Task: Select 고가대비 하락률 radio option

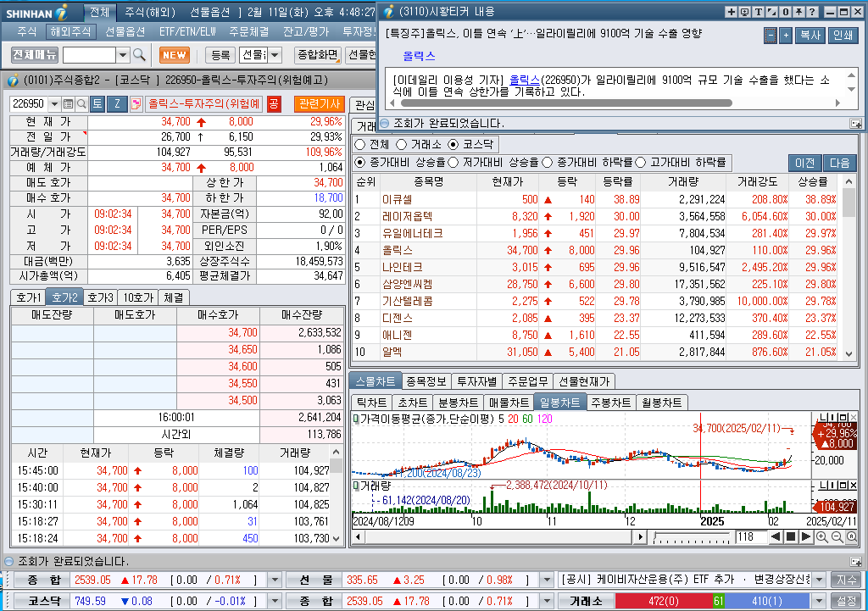Action: 641,162
